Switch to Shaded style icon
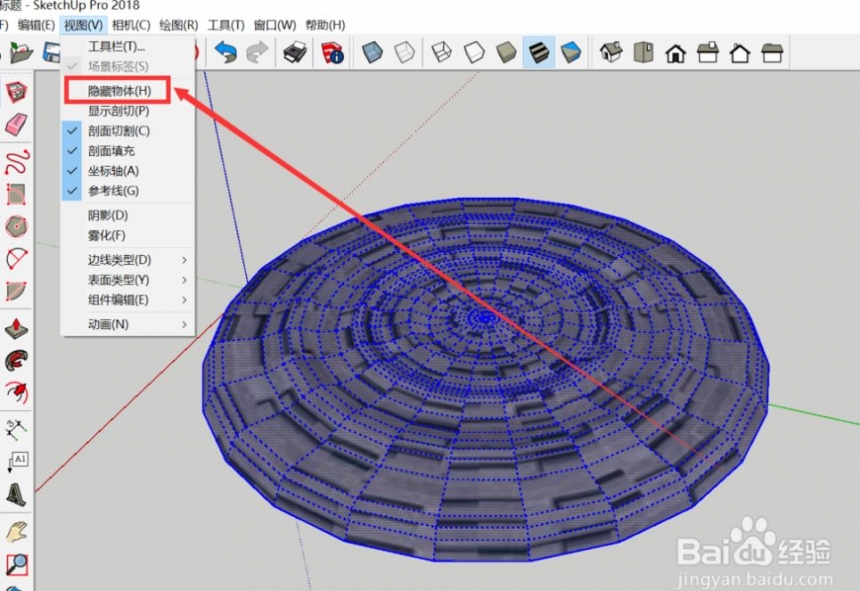 pos(506,53)
